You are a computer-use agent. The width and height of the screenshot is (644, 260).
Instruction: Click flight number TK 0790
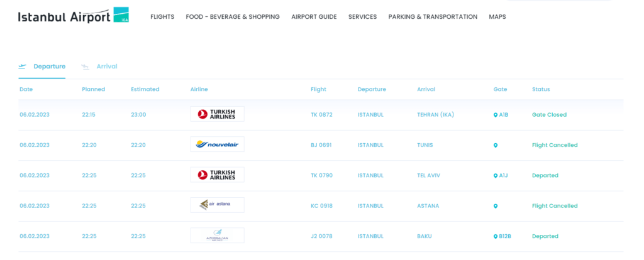[321, 175]
